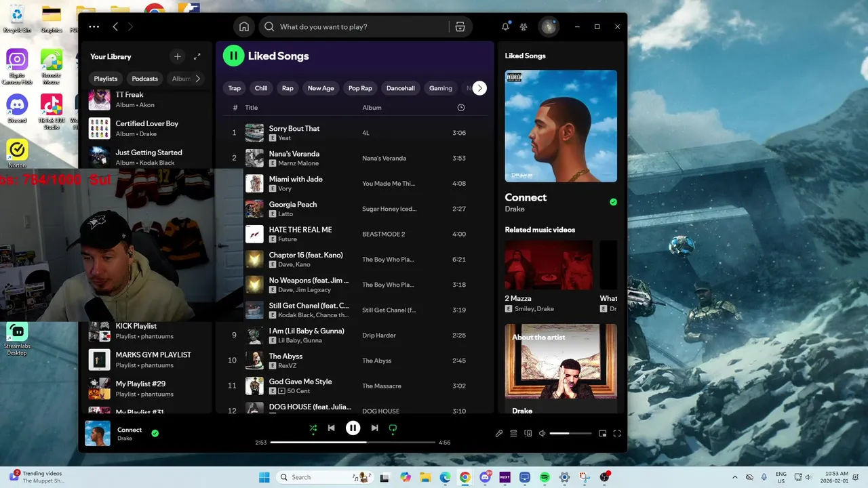The width and height of the screenshot is (868, 488).
Task: Open About the artist Drake card
Action: pyautogui.click(x=561, y=369)
